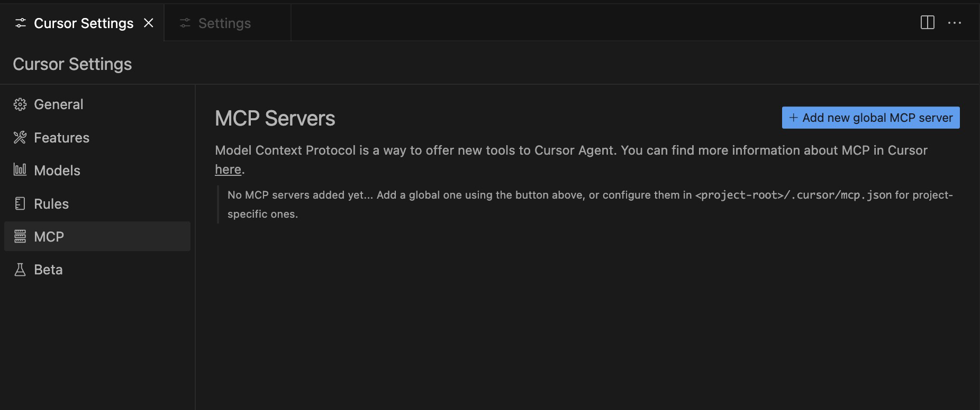Open the Features settings section
This screenshot has width=980, height=410.
pos(97,138)
